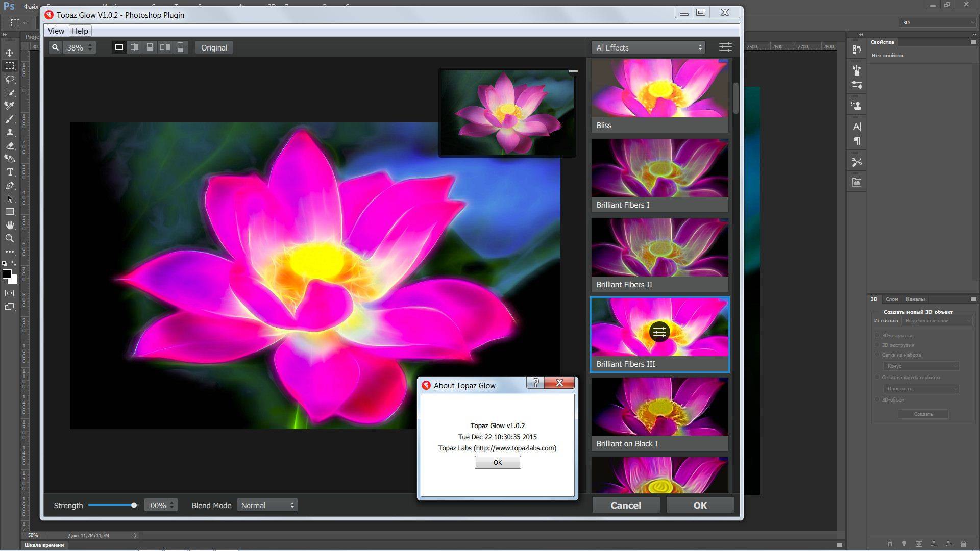Image resolution: width=980 pixels, height=551 pixels.
Task: Open the Brush settings panel icon
Action: (857, 85)
